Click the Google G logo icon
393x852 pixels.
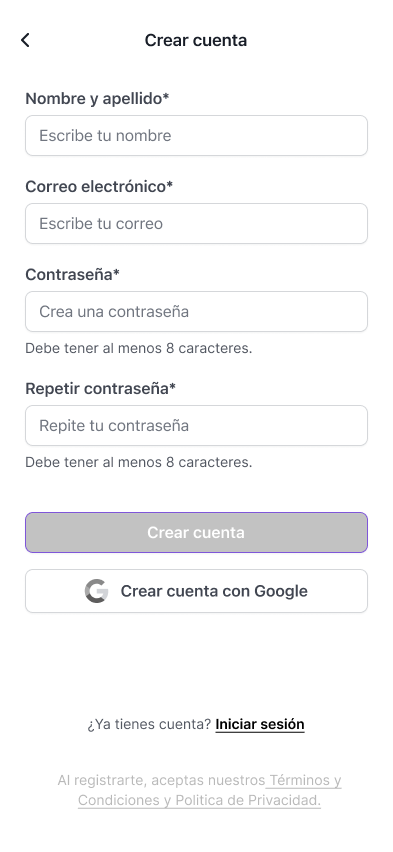96,591
